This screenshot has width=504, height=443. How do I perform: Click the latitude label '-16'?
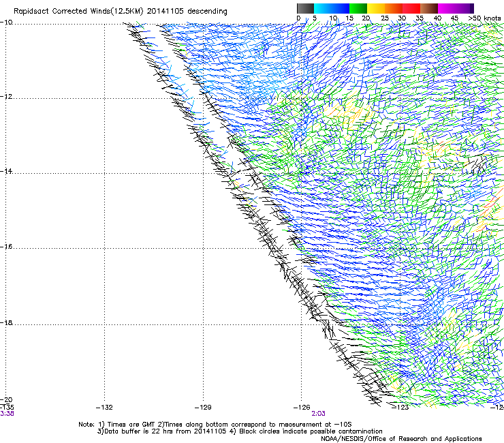click(x=6, y=247)
